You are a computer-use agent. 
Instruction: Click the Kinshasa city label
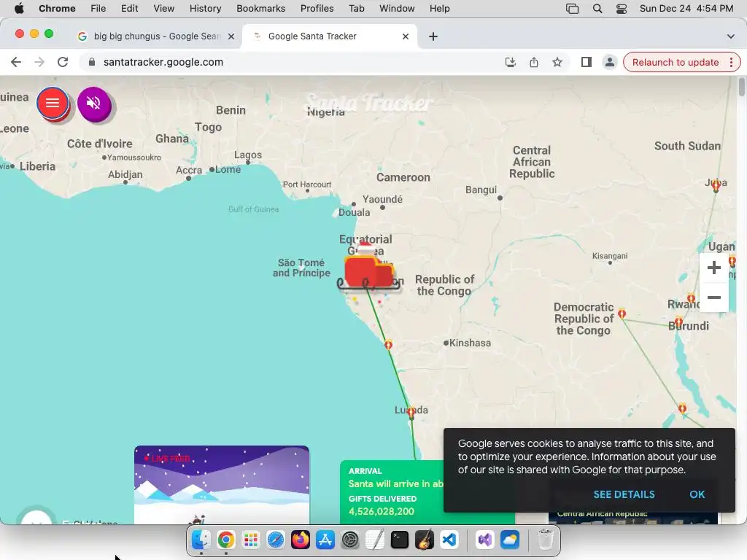click(x=471, y=343)
